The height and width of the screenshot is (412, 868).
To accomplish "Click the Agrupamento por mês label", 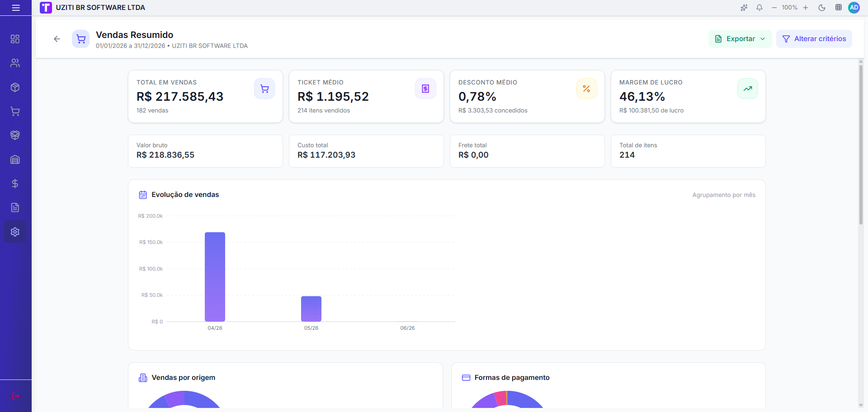I will pos(724,195).
